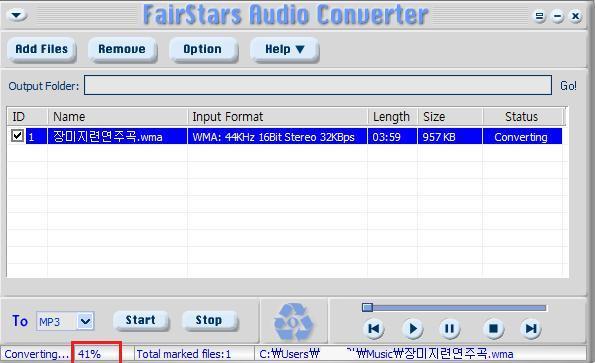This screenshot has width=595, height=363.
Task: Click the playback position slider handle
Action: [367, 307]
